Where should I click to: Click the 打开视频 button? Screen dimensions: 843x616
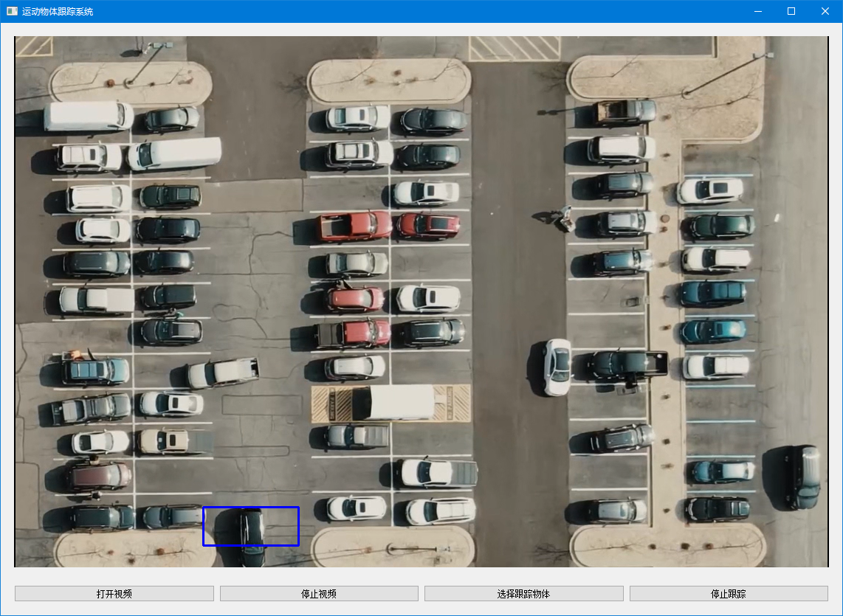click(x=114, y=593)
